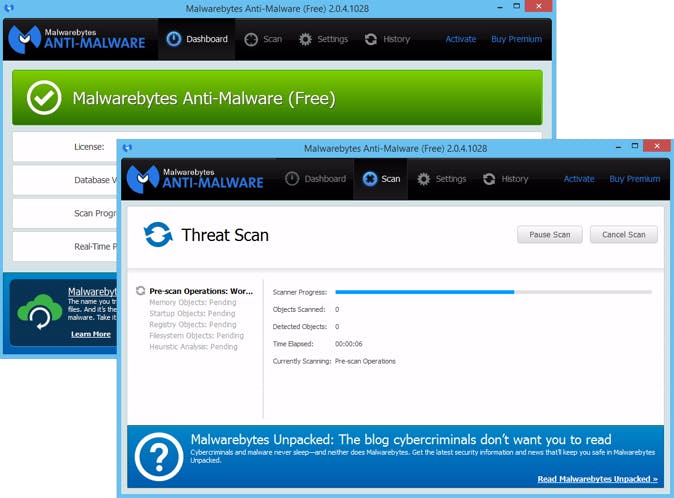Select the Scan tab in the front window
The image size is (674, 498).
tap(381, 179)
